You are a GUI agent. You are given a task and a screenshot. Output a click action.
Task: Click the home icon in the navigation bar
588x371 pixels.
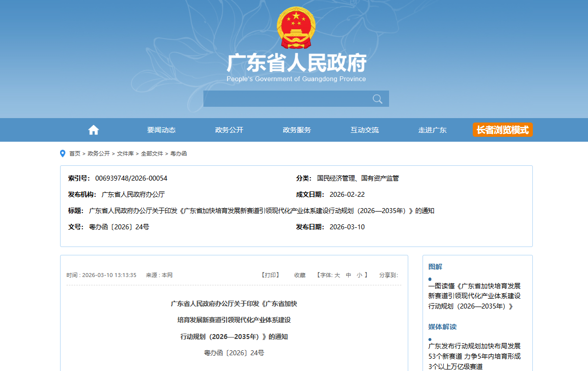93,129
